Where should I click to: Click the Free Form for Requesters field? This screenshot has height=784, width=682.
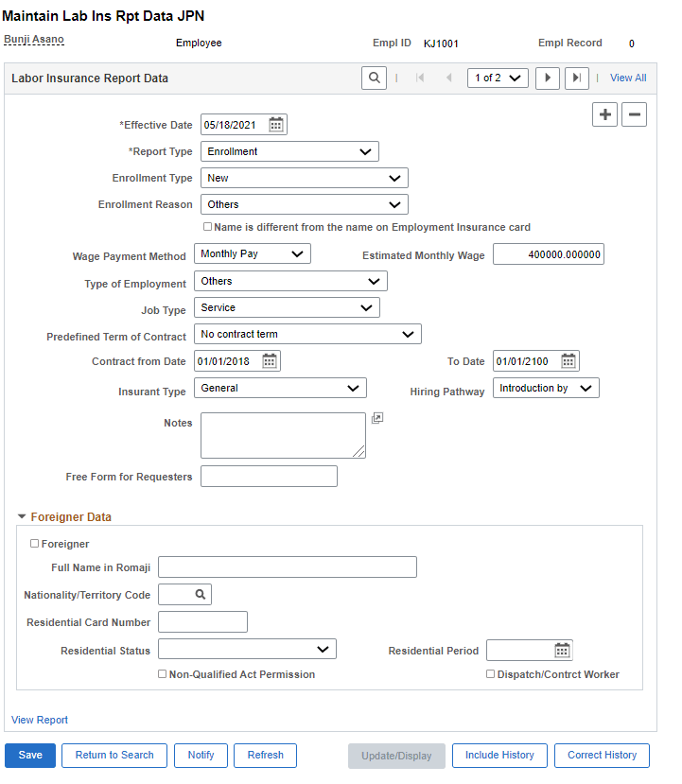pos(269,476)
